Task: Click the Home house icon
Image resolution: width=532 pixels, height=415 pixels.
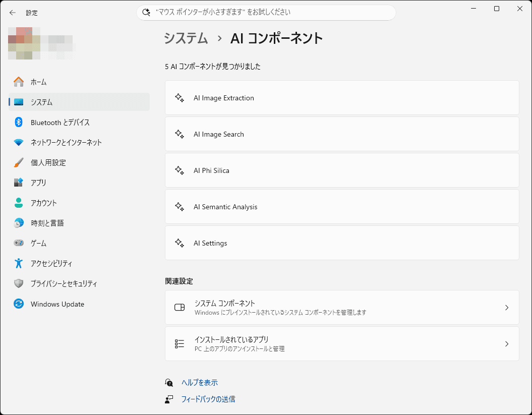Action: coord(19,82)
